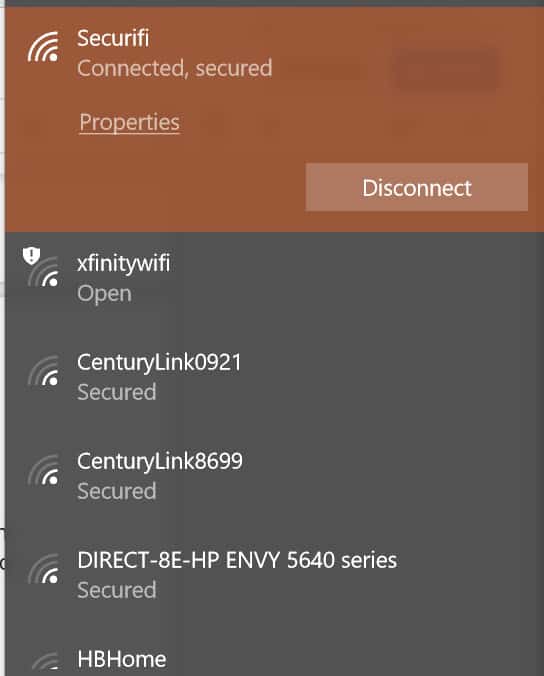The height and width of the screenshot is (676, 544).
Task: Click the CenturyLink8699 Wi-Fi signal icon
Action: click(x=44, y=470)
